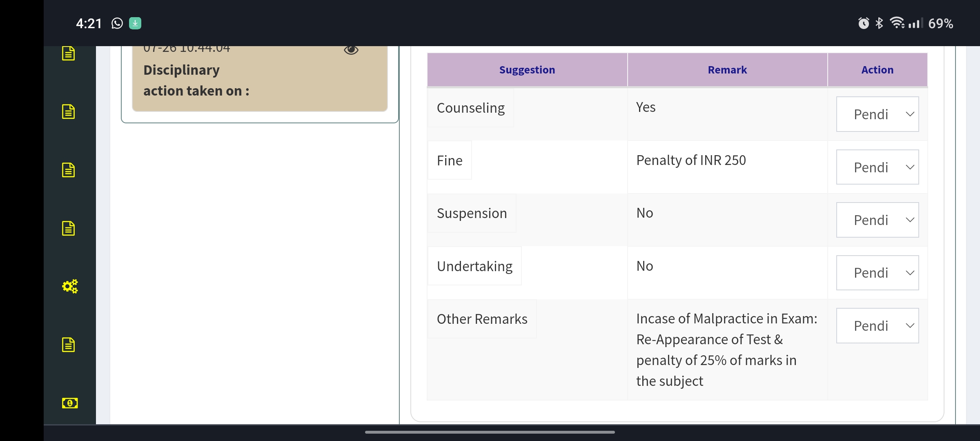This screenshot has height=441, width=980.
Task: Open the Counseling action dropdown
Action: (x=877, y=114)
